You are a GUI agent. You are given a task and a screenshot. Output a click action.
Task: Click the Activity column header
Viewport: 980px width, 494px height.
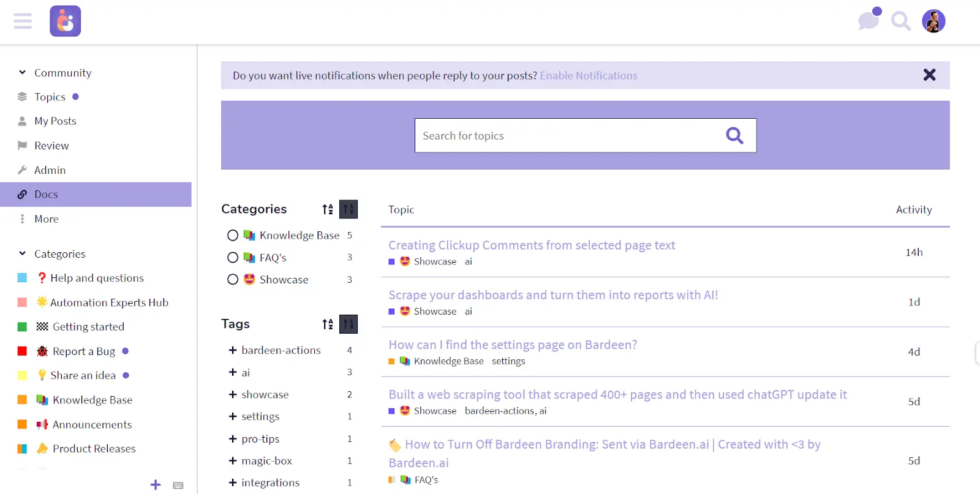coord(914,209)
